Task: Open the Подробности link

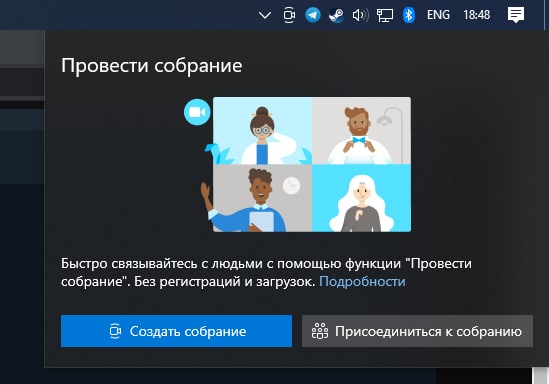Action: pyautogui.click(x=362, y=281)
